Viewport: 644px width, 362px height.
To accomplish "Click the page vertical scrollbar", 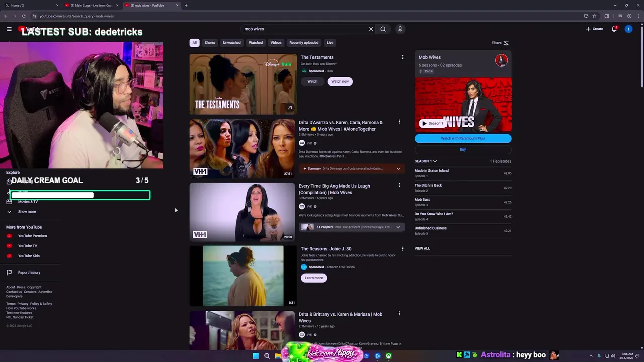I will (642, 55).
